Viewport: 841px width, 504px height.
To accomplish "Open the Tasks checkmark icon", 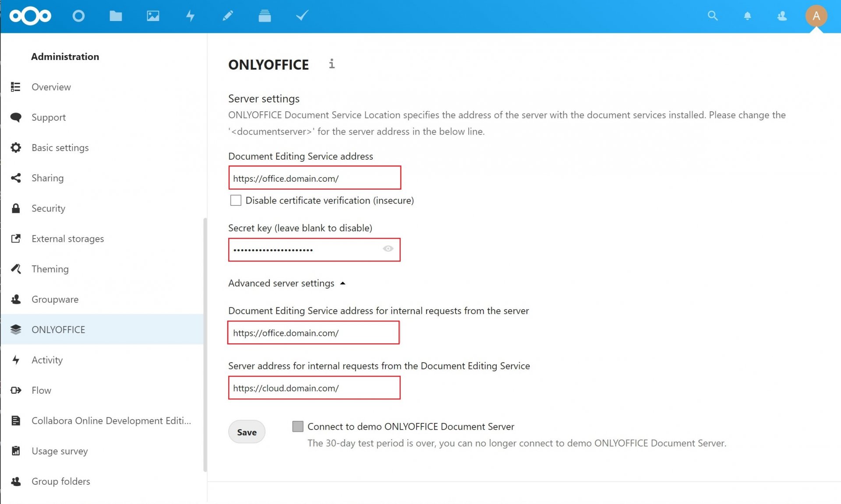I will [302, 16].
